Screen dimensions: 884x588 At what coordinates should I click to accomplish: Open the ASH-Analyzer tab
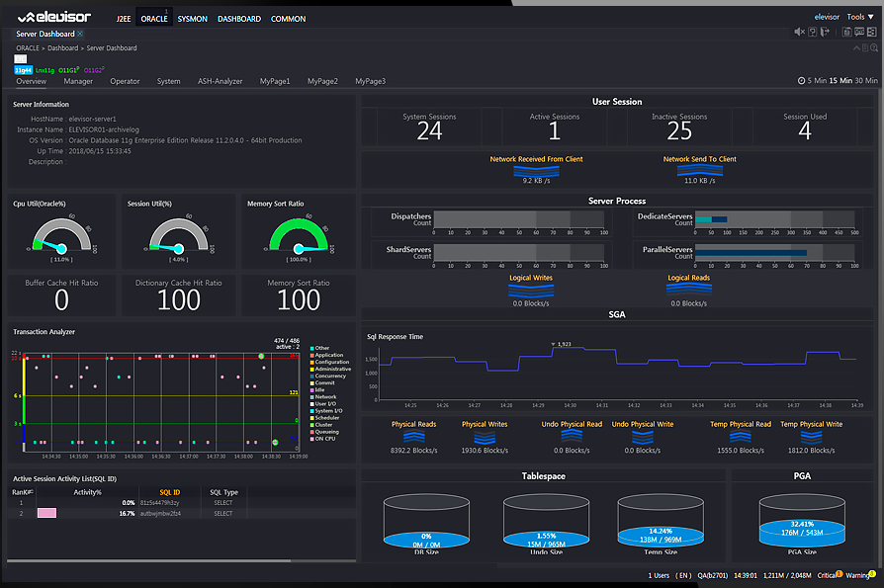220,81
